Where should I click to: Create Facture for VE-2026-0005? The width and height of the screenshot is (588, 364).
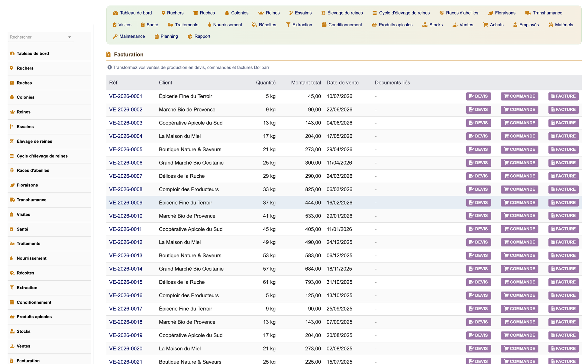click(x=564, y=150)
